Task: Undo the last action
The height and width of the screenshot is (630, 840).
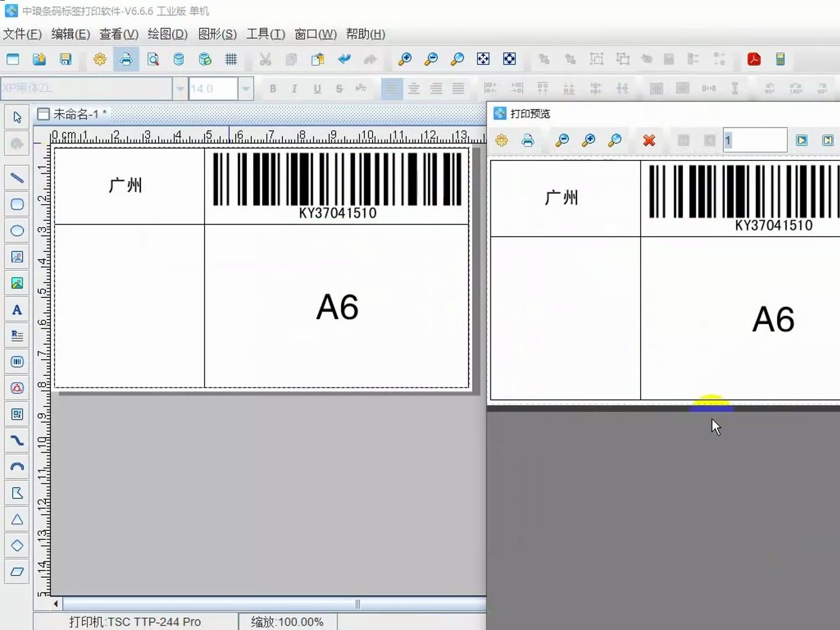Action: coord(344,59)
